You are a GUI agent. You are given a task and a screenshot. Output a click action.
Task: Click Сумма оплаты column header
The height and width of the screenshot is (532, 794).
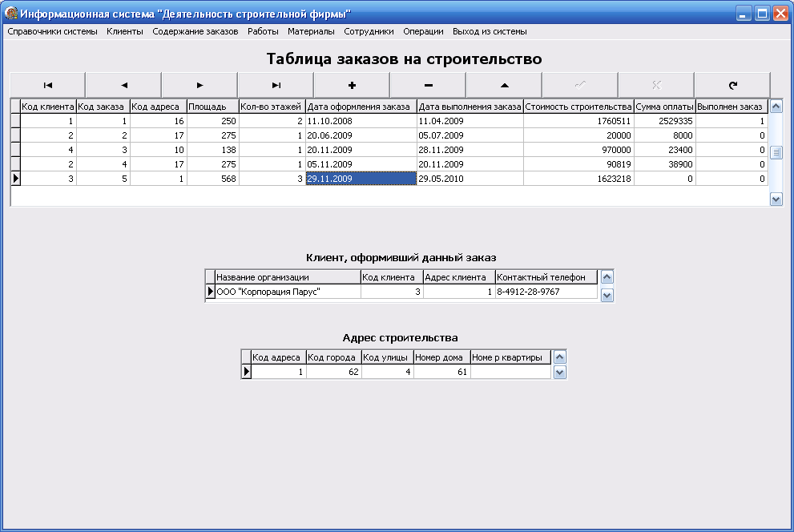tap(665, 107)
